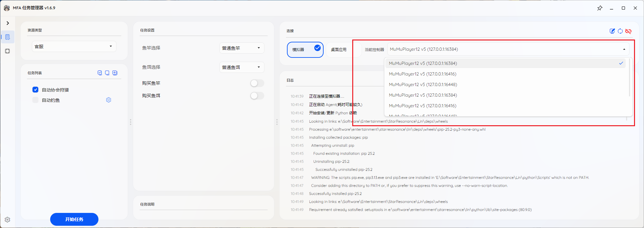Image resolution: width=644 pixels, height=228 pixels.
Task: Open the app settings gear in sidebar
Action: click(8, 220)
